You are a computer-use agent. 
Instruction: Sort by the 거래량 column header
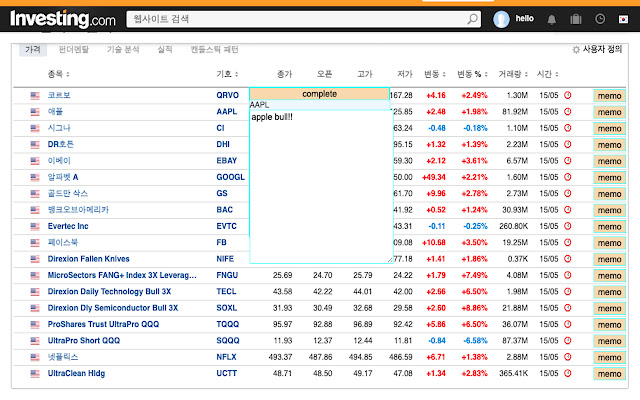(513, 74)
